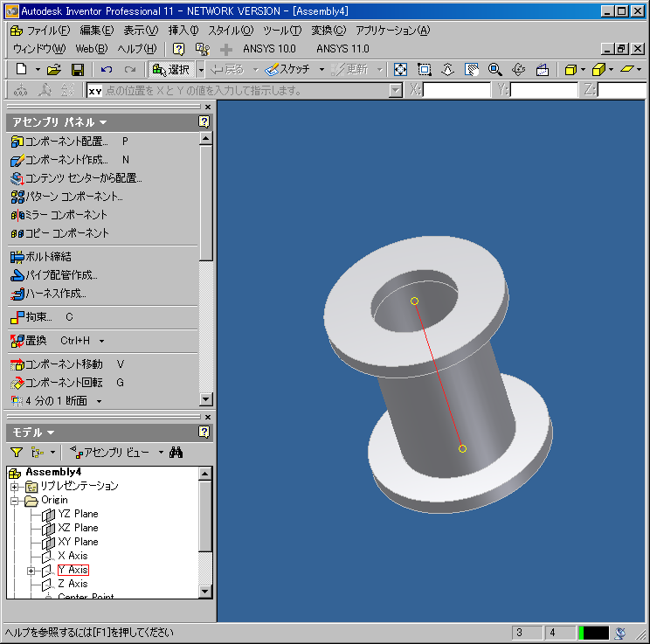Open the model browser filter funnel icon

[x=17, y=452]
